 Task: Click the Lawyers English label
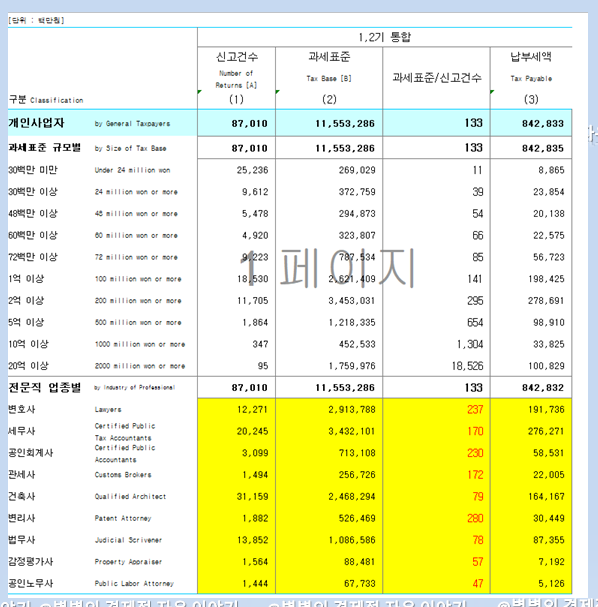click(108, 409)
